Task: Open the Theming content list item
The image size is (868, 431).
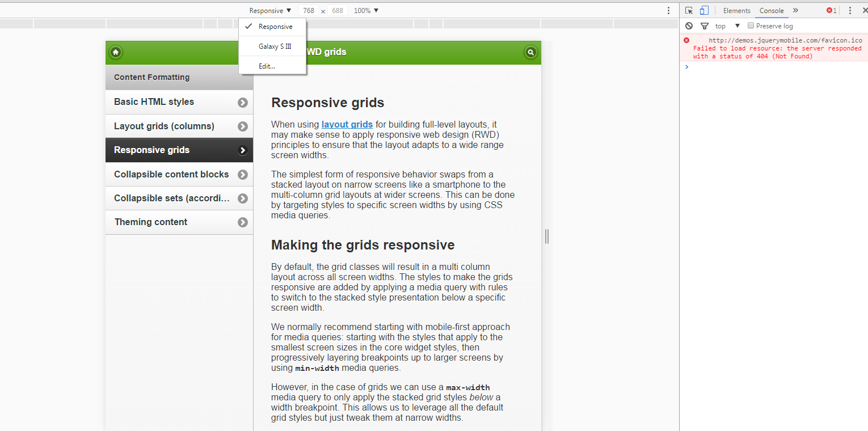Action: coord(179,222)
